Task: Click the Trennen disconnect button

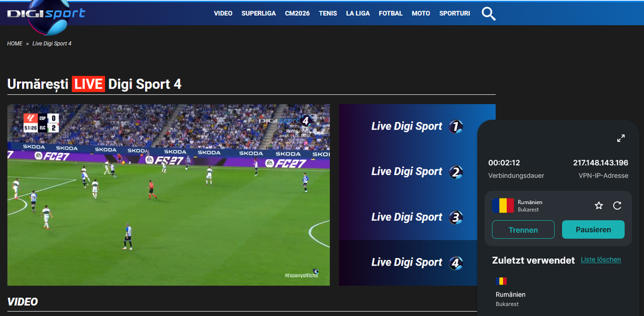Action: pyautogui.click(x=523, y=230)
